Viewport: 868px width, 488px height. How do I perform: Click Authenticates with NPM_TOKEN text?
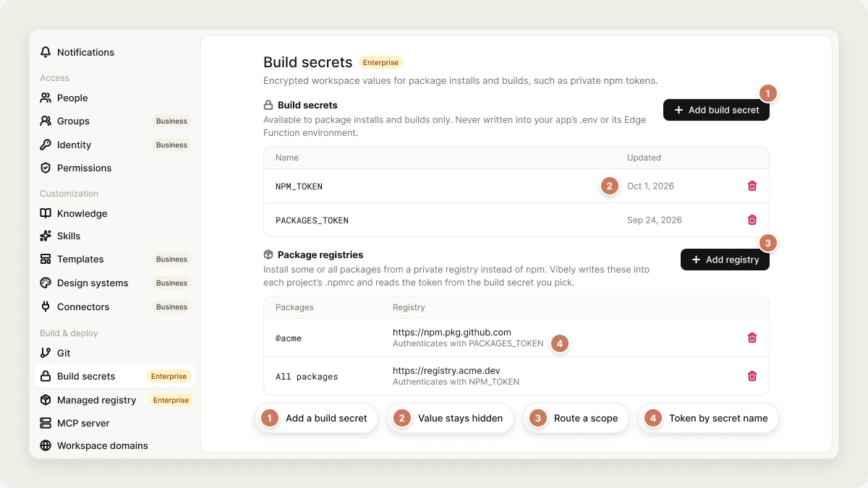coord(456,382)
